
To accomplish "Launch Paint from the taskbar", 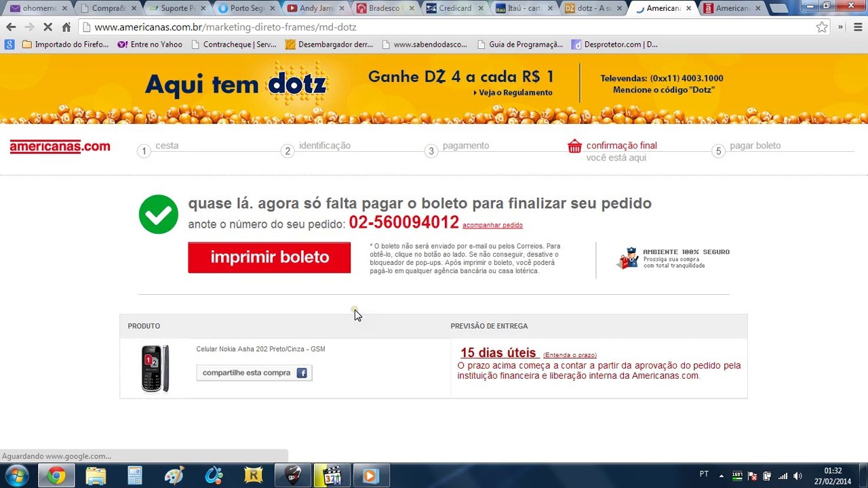I will point(174,476).
